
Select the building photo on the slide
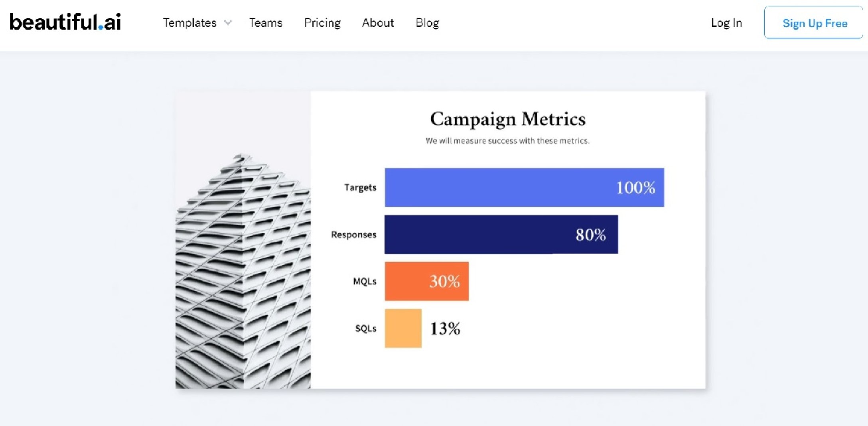tap(243, 271)
